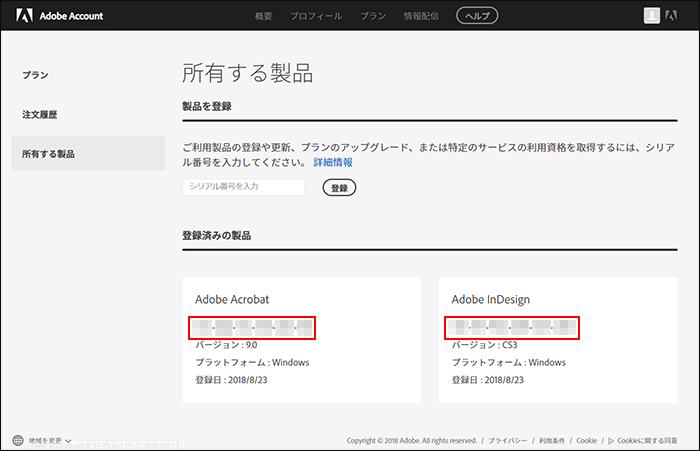Click the シリアル番号を入力 field

click(244, 187)
